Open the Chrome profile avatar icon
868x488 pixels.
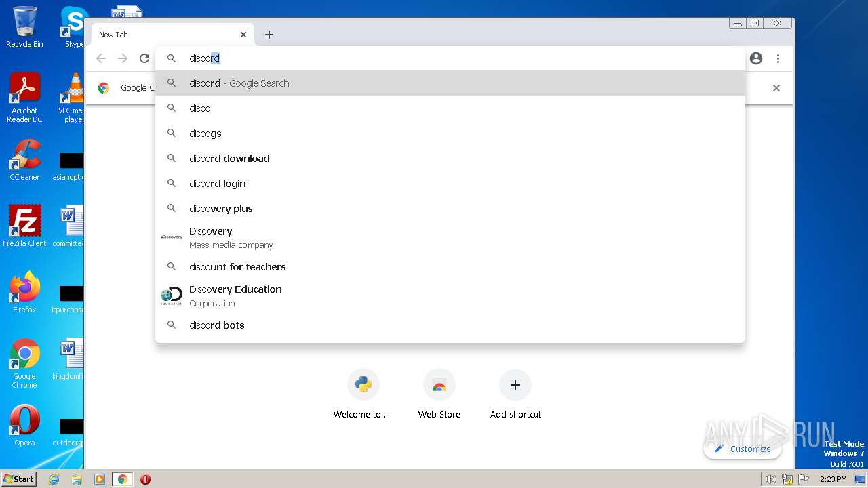pos(756,58)
